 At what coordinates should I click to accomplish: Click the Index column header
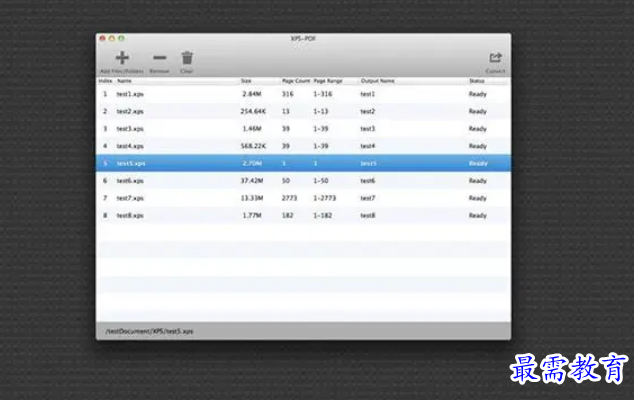[x=105, y=81]
